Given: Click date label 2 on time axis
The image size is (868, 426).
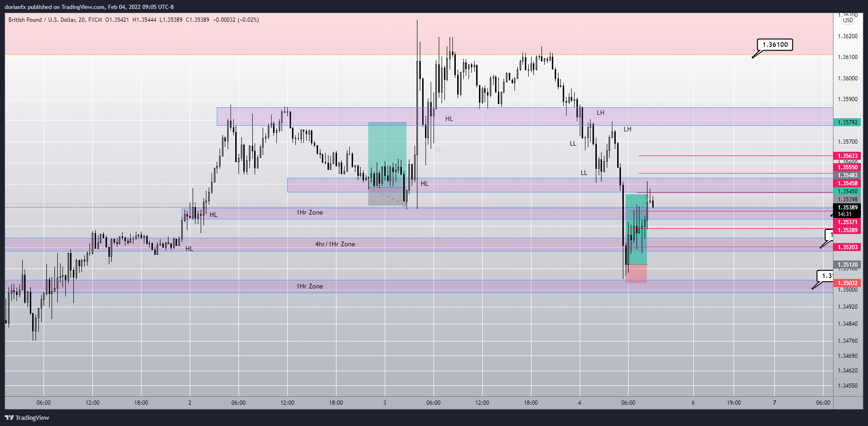Looking at the screenshot, I should [190, 403].
